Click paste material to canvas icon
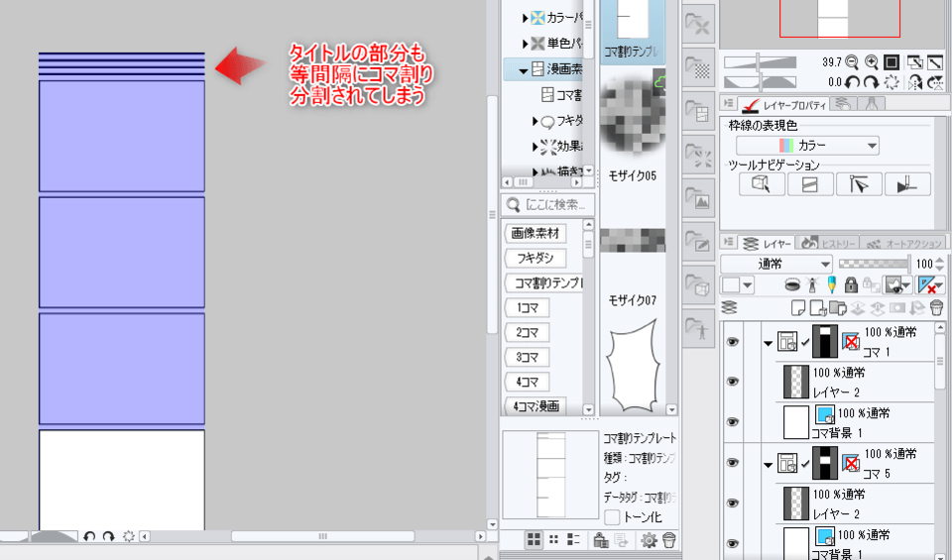952x560 pixels. [601, 539]
